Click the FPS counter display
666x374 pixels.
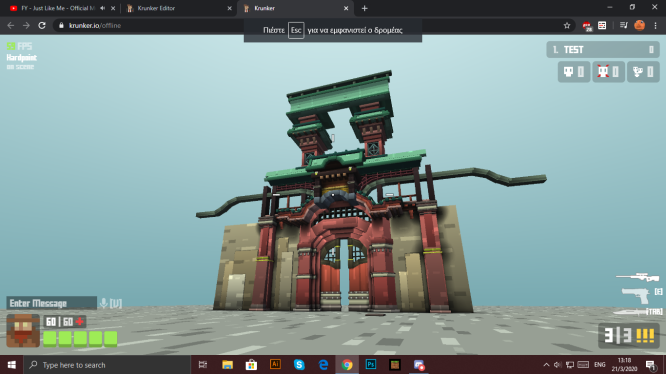19,46
